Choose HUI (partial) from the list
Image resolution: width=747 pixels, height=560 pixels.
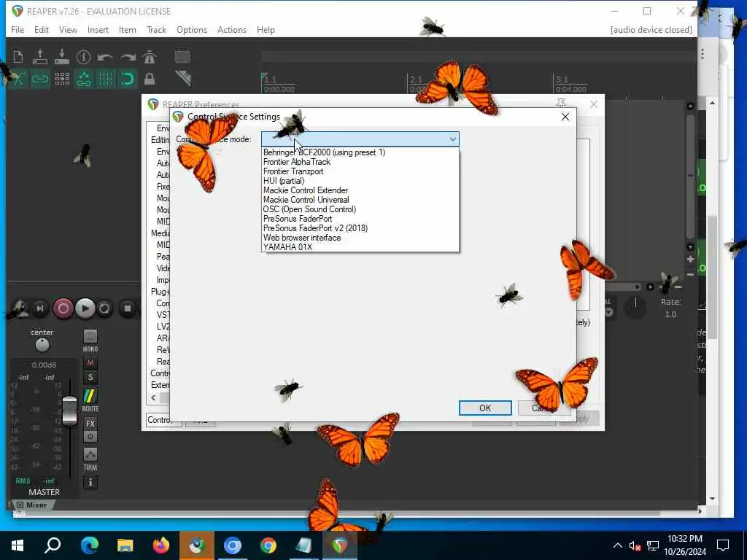click(360, 181)
